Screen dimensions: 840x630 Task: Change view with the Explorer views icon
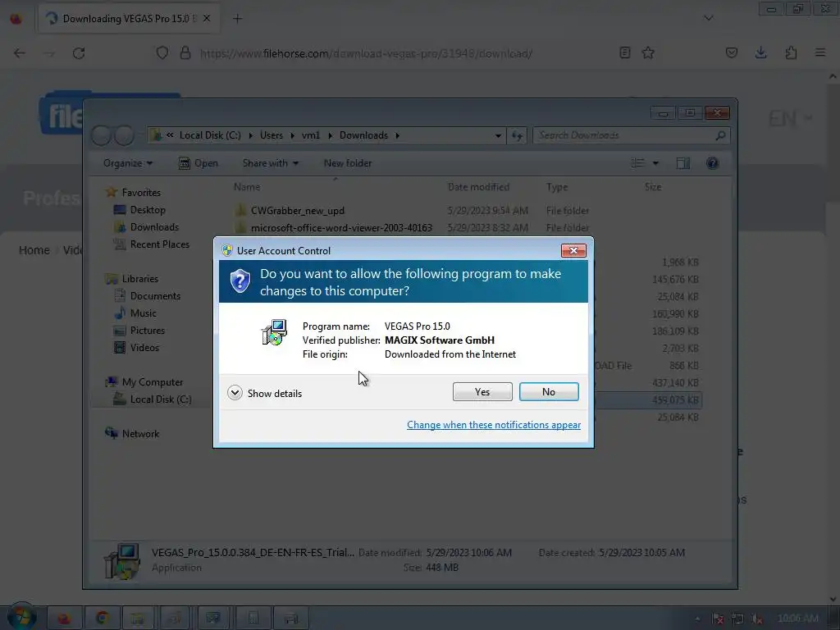(x=637, y=163)
